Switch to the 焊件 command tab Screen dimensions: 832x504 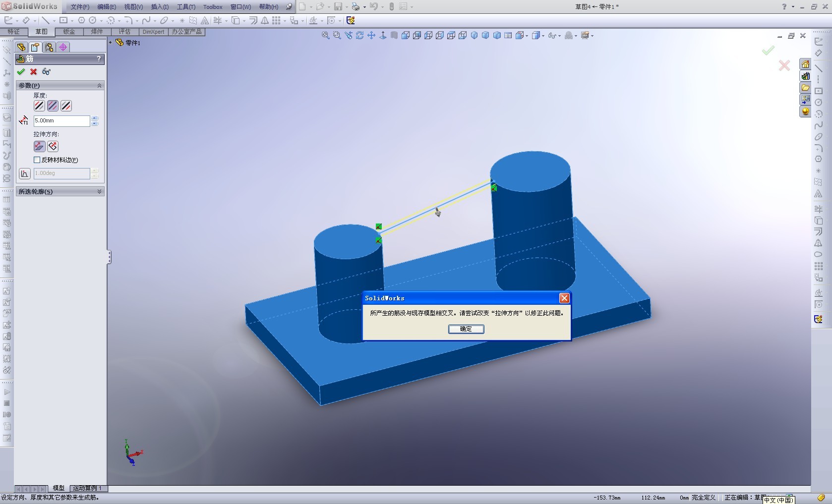(97, 32)
